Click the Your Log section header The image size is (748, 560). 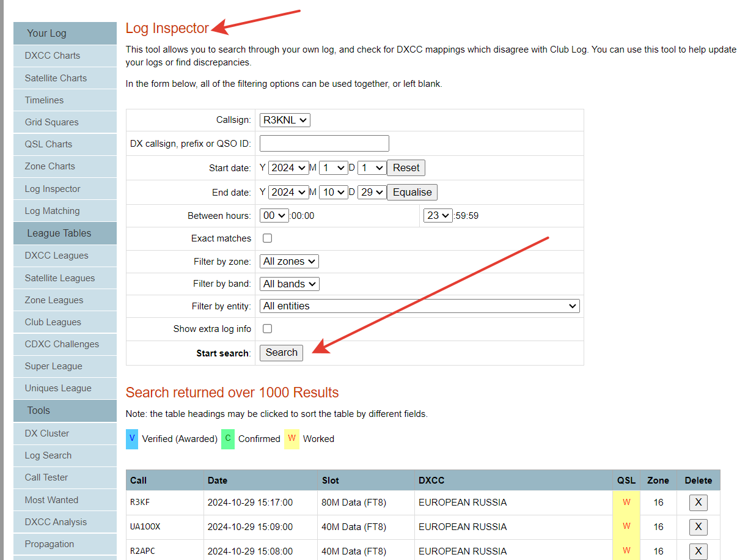click(65, 34)
